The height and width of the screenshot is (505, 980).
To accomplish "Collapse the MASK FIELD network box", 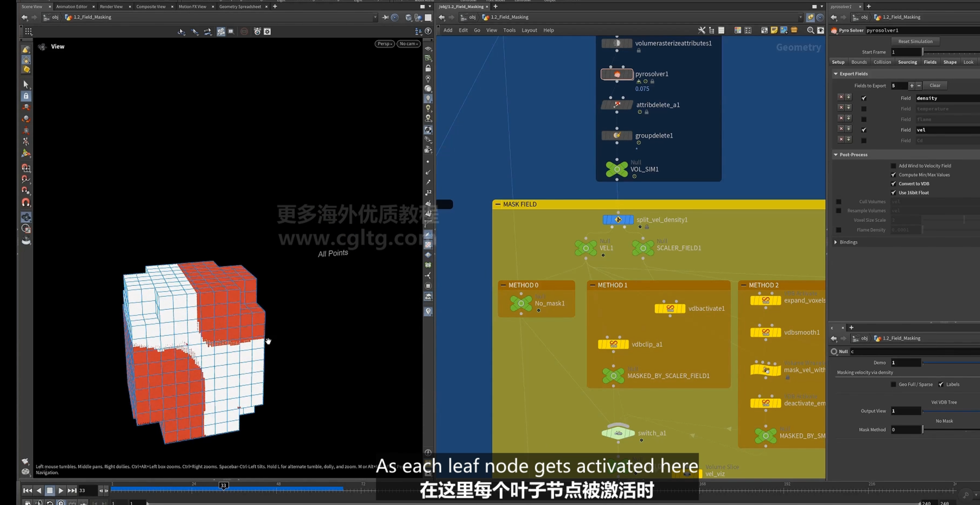I will [498, 204].
